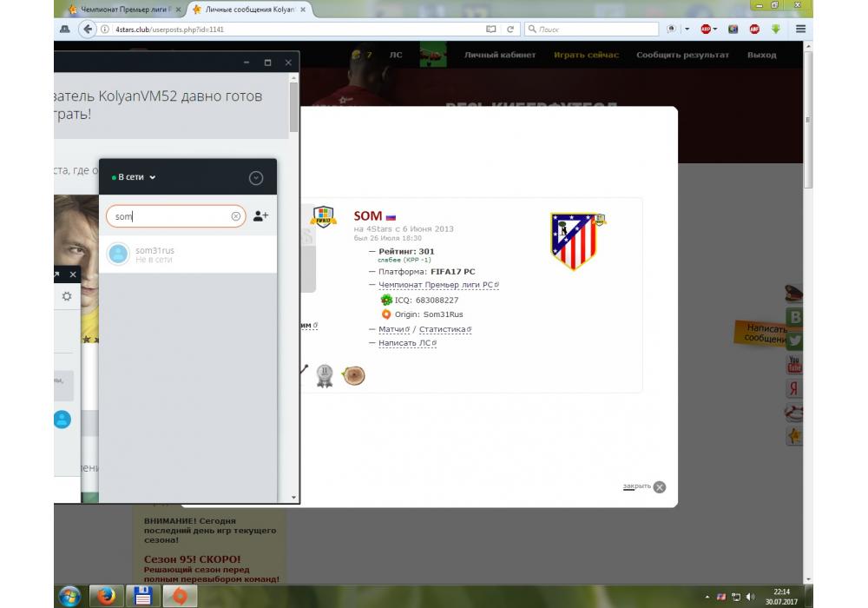Open the Windows Start button
Viewport: 868px width, 608px height.
click(x=69, y=597)
